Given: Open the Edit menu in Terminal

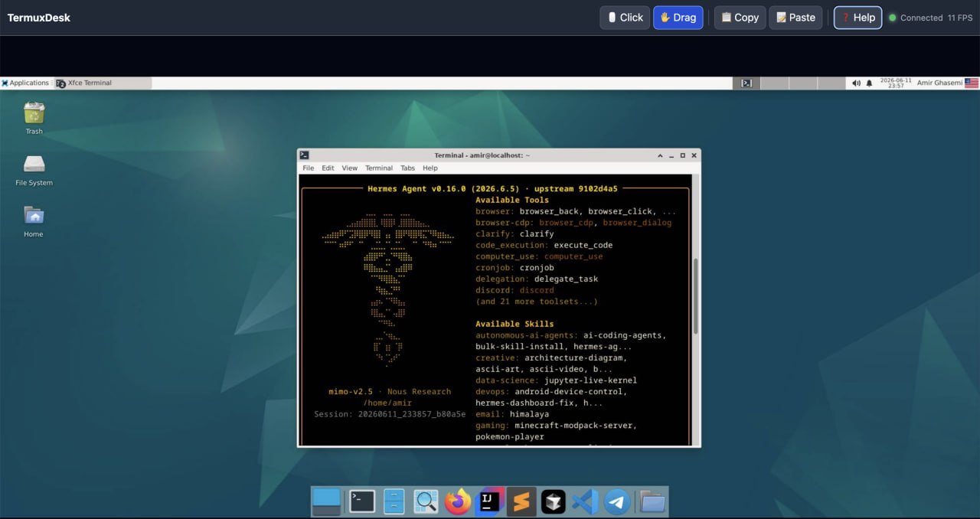Looking at the screenshot, I should coord(328,168).
